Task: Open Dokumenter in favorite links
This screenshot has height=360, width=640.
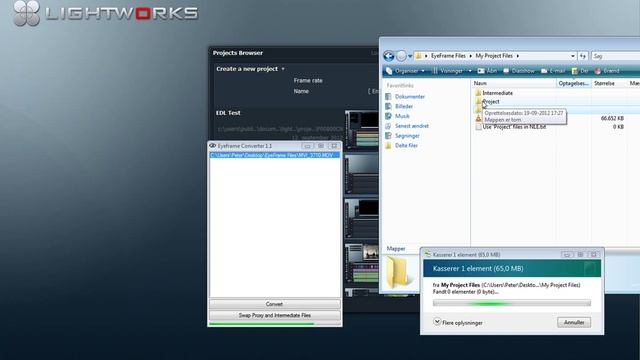Action: (x=410, y=97)
